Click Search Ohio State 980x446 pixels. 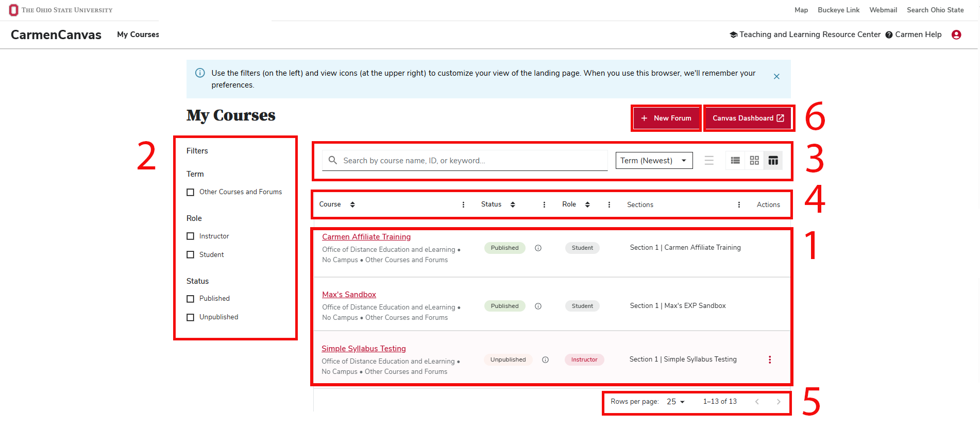935,10
